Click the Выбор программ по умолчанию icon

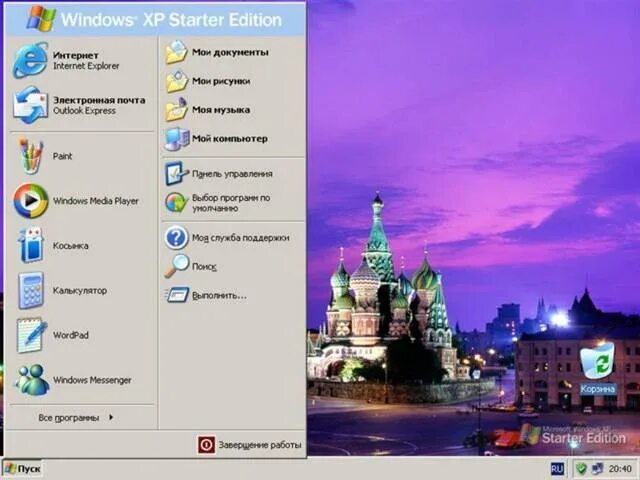176,202
